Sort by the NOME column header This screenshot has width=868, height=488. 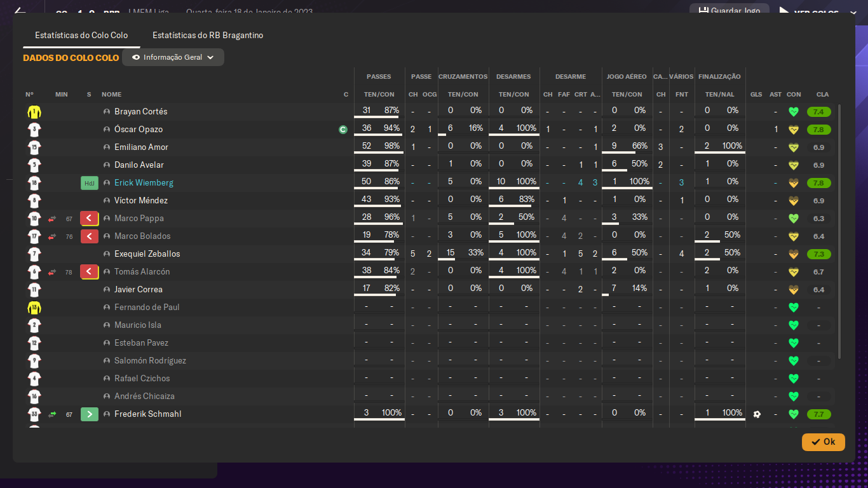coord(111,95)
